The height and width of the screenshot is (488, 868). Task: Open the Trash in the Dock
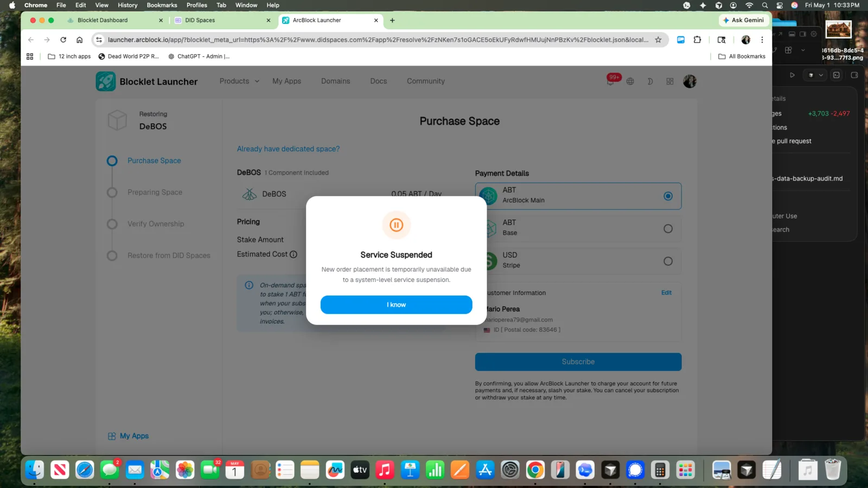pos(833,470)
